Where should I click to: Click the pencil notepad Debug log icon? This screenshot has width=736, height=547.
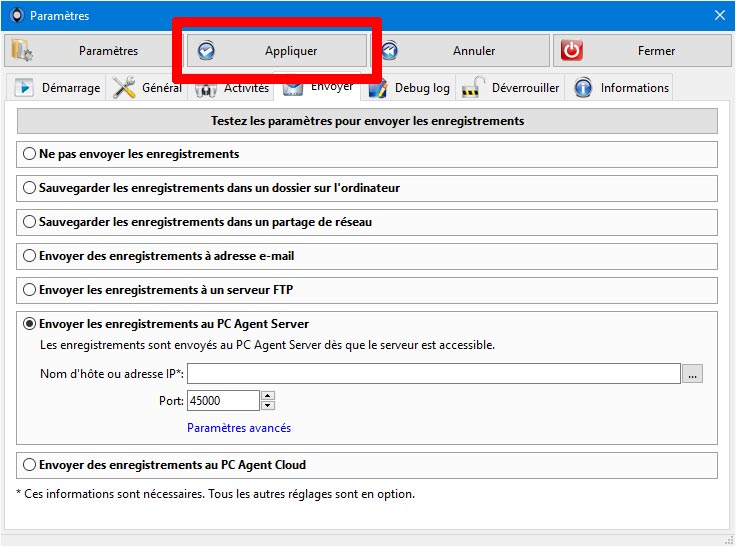pyautogui.click(x=377, y=88)
